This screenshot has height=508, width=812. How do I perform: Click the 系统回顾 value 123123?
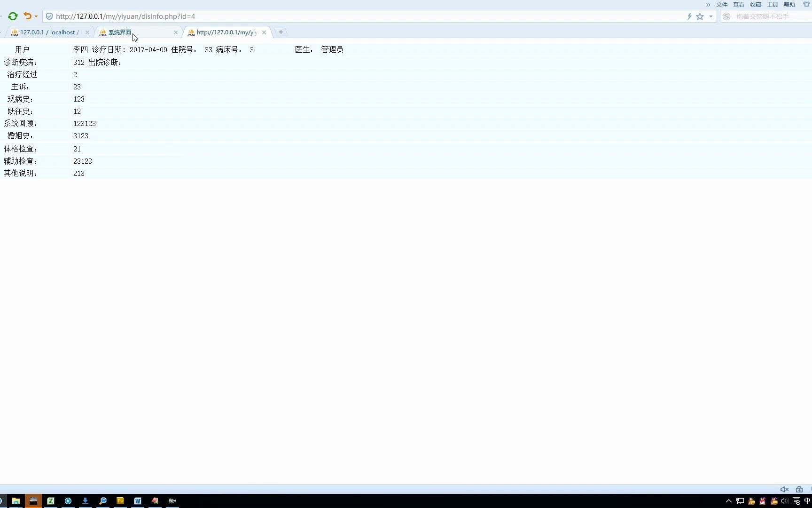click(85, 124)
